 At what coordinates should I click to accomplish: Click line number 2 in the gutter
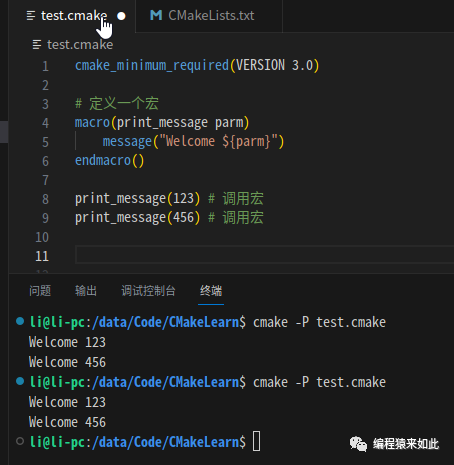45,85
